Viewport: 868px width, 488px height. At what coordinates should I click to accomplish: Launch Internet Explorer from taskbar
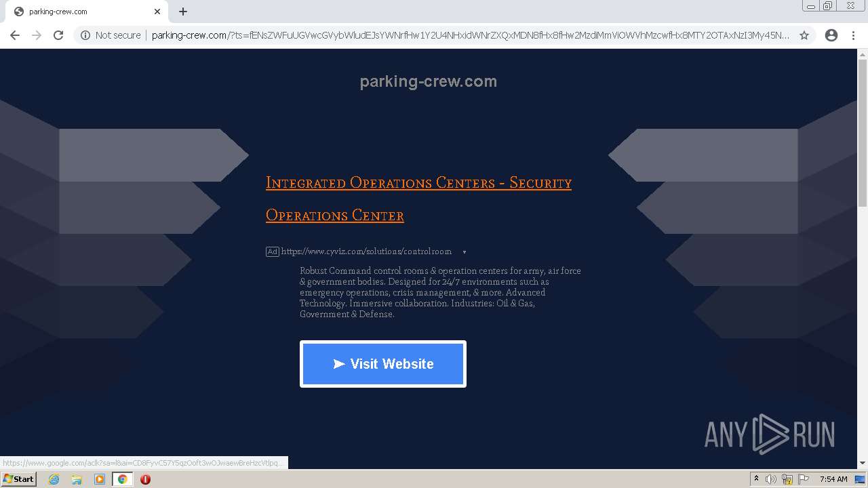click(54, 479)
